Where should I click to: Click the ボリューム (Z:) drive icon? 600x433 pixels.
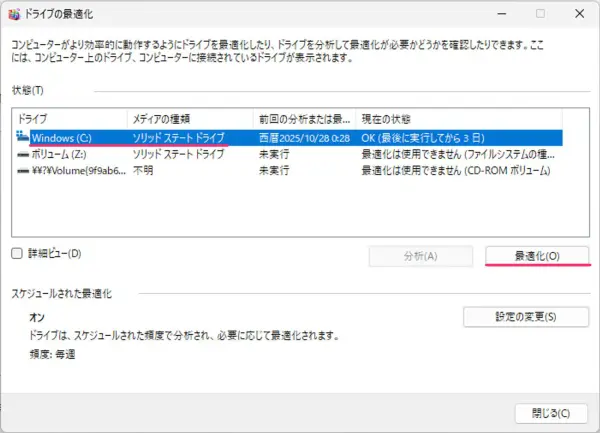tap(21, 154)
